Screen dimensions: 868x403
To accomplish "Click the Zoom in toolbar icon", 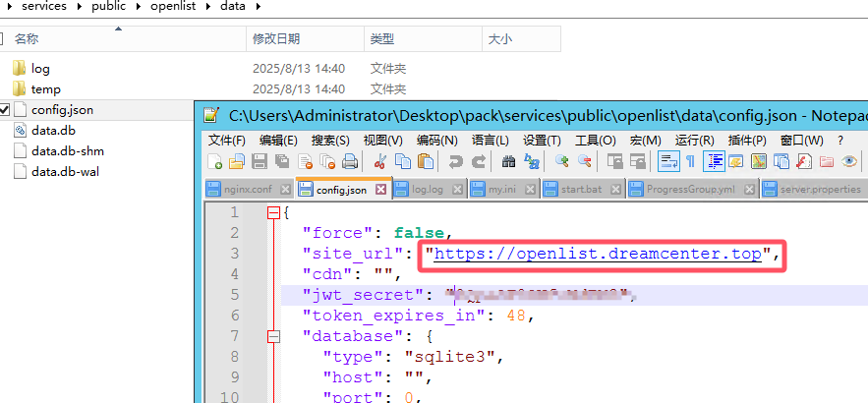I will coord(561,162).
